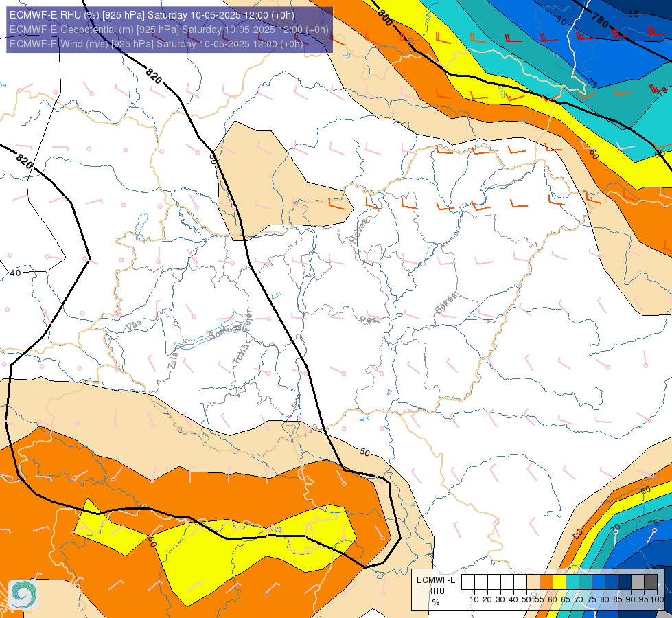This screenshot has height=618, width=672.
Task: Click the 'RHU' text inside the legend box
Action: point(435,591)
